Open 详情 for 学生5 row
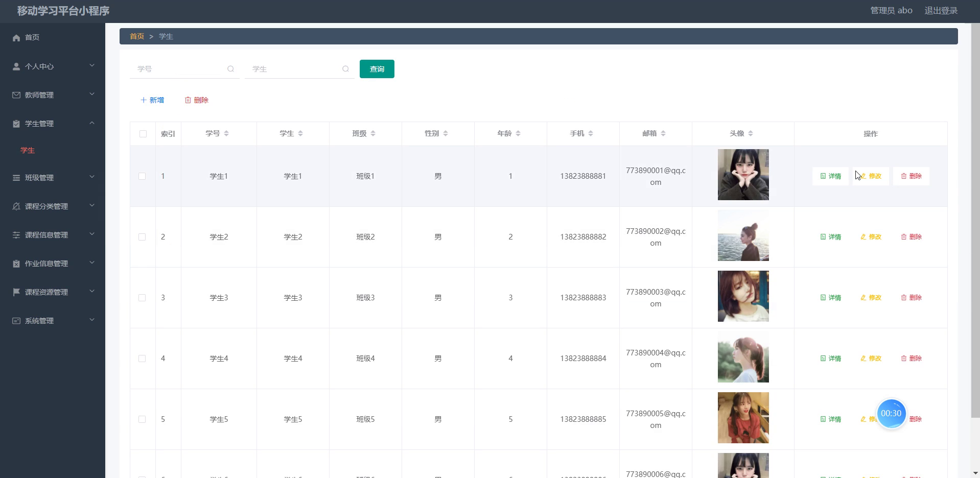The image size is (980, 478). (830, 419)
